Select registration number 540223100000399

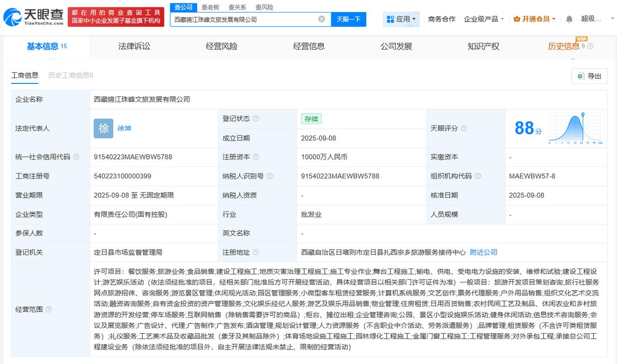122,176
